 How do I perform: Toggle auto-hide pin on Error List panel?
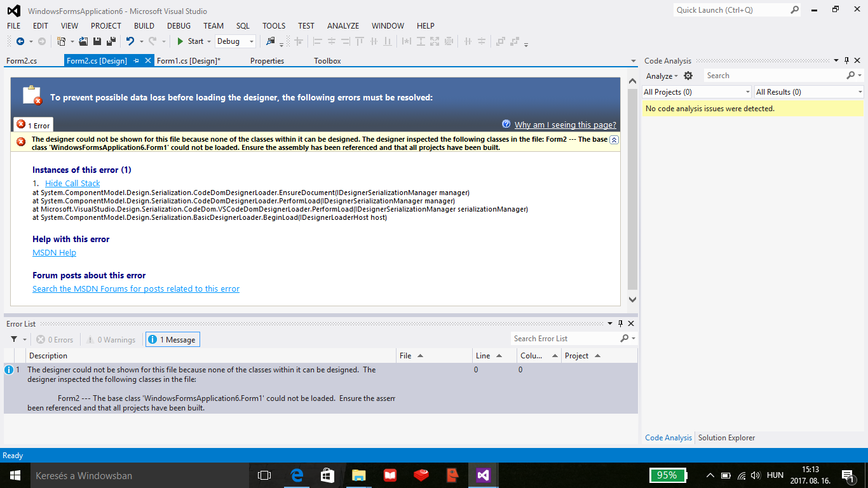point(621,324)
